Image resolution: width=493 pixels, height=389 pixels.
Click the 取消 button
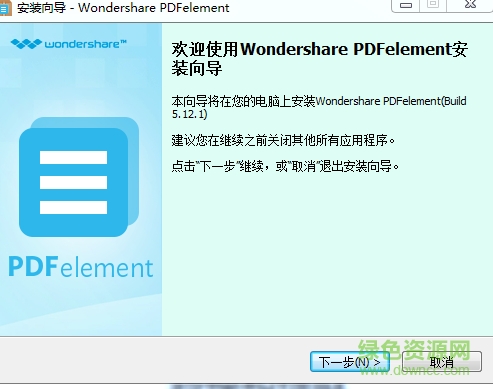click(x=442, y=362)
